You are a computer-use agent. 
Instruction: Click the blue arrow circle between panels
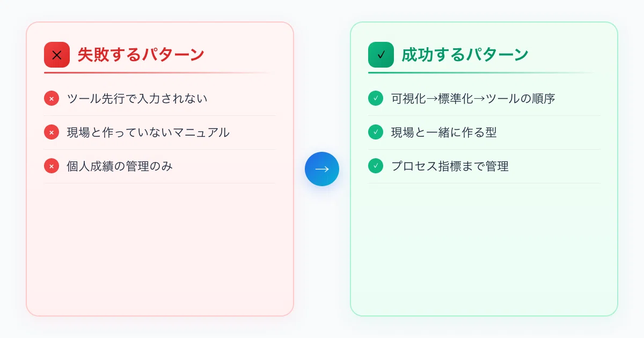(322, 169)
